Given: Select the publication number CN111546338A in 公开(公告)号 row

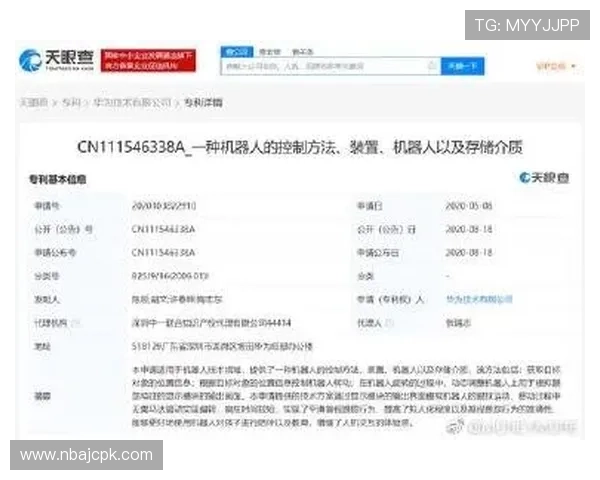Looking at the screenshot, I should point(163,229).
